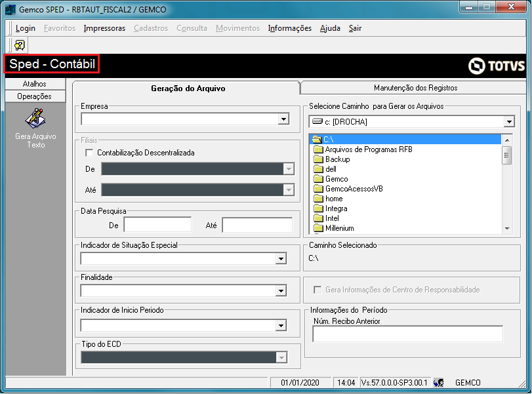Click the TOTVS logo
Viewport: 532px width, 394px height.
click(497, 66)
